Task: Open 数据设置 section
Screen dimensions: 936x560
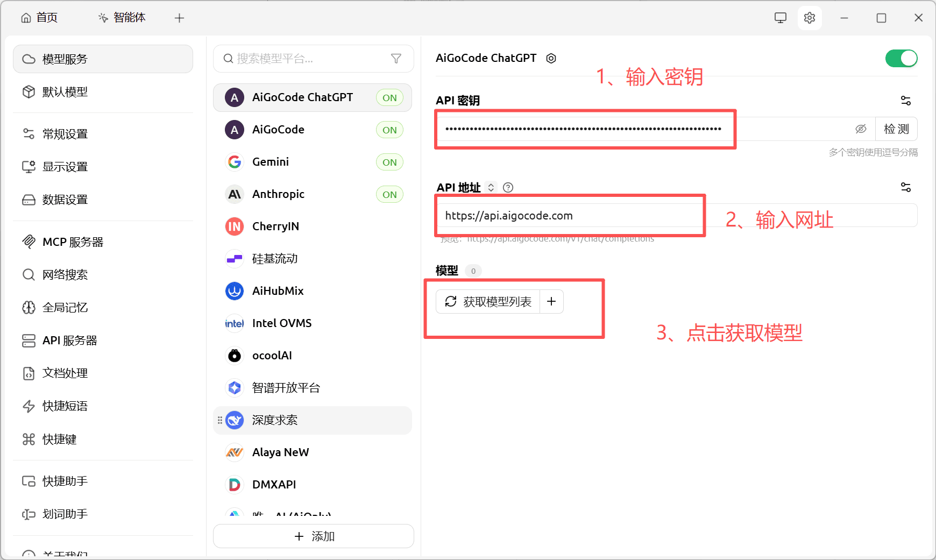Action: tap(103, 200)
